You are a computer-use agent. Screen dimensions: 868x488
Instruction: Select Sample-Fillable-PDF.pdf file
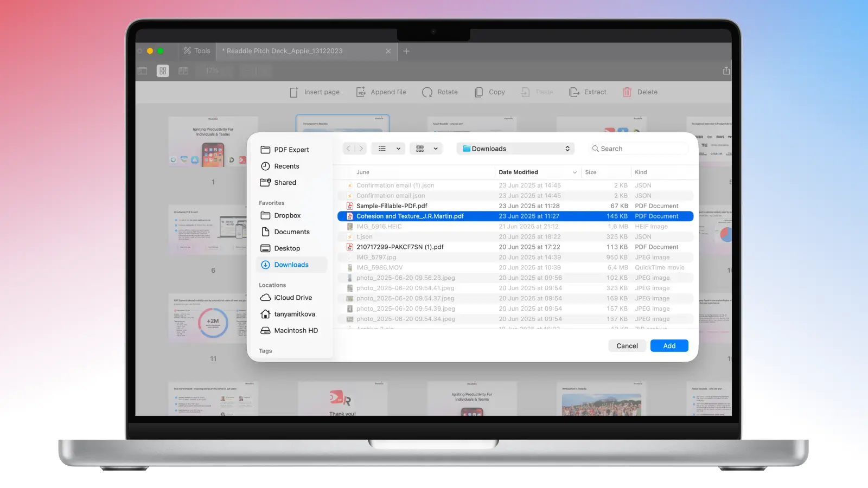point(392,206)
